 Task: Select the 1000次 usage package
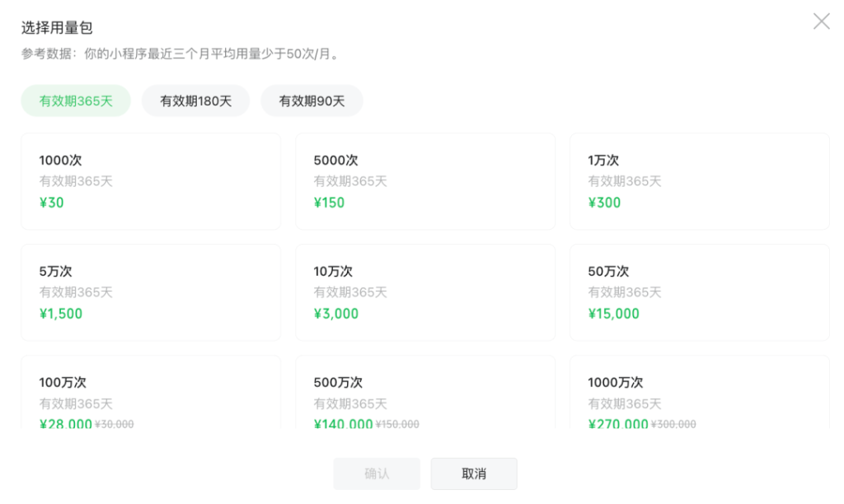click(151, 181)
